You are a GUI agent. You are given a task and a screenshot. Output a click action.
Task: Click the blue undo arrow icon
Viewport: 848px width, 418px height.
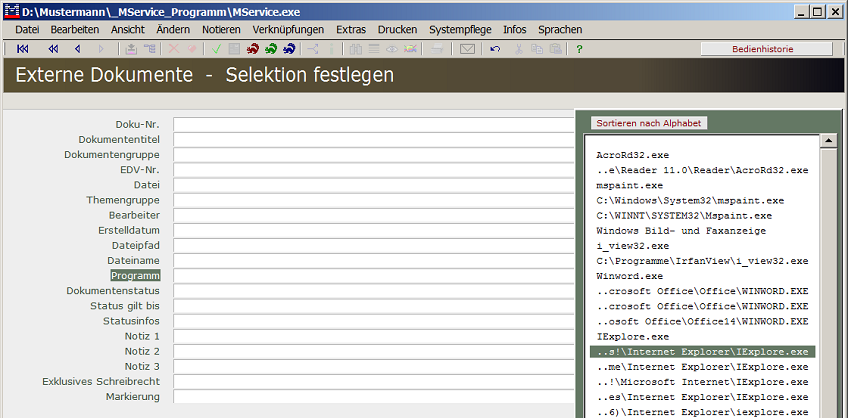[x=495, y=49]
